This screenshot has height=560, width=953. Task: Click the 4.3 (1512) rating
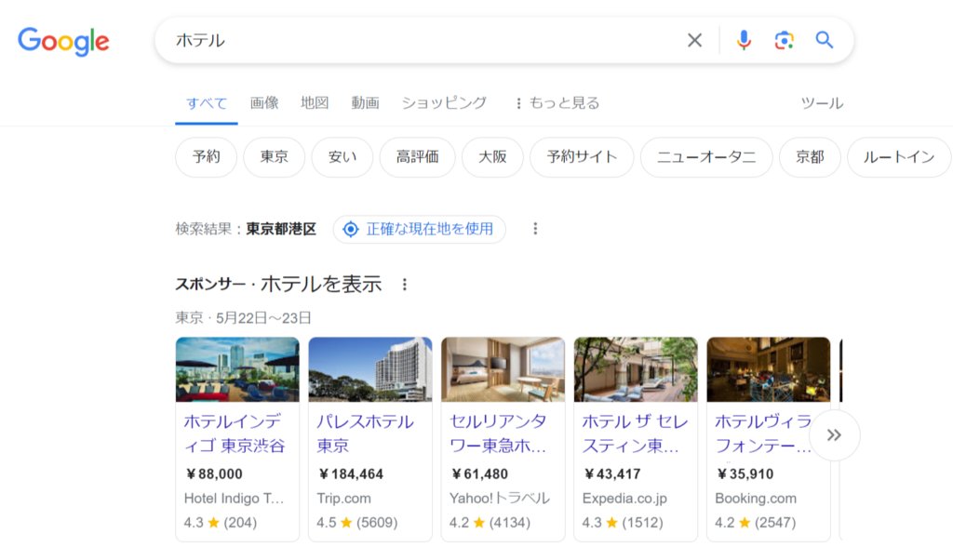(x=623, y=523)
